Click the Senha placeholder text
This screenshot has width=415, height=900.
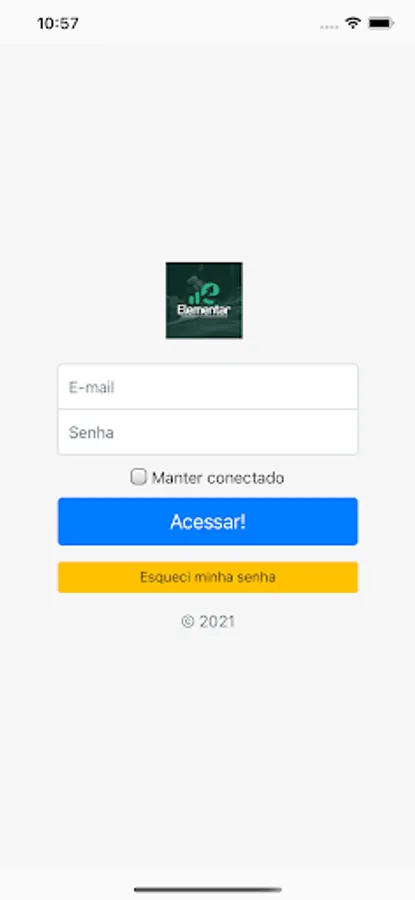[91, 432]
